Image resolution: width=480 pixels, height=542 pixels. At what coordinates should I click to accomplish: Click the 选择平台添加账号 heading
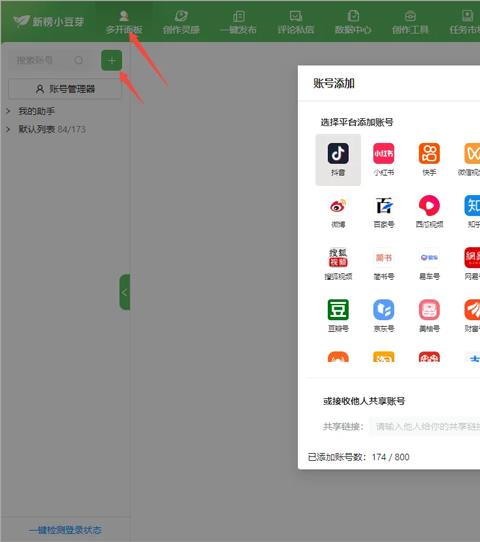pos(357,122)
